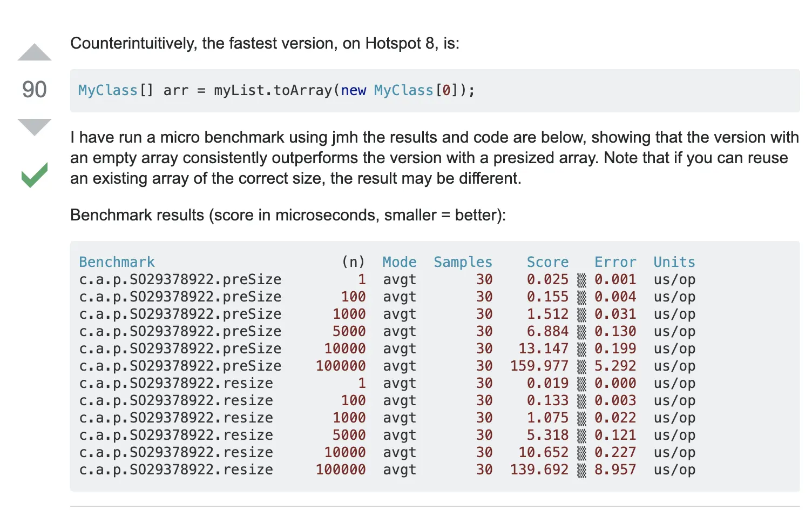
Task: Click the score value 159.977
Action: (539, 366)
